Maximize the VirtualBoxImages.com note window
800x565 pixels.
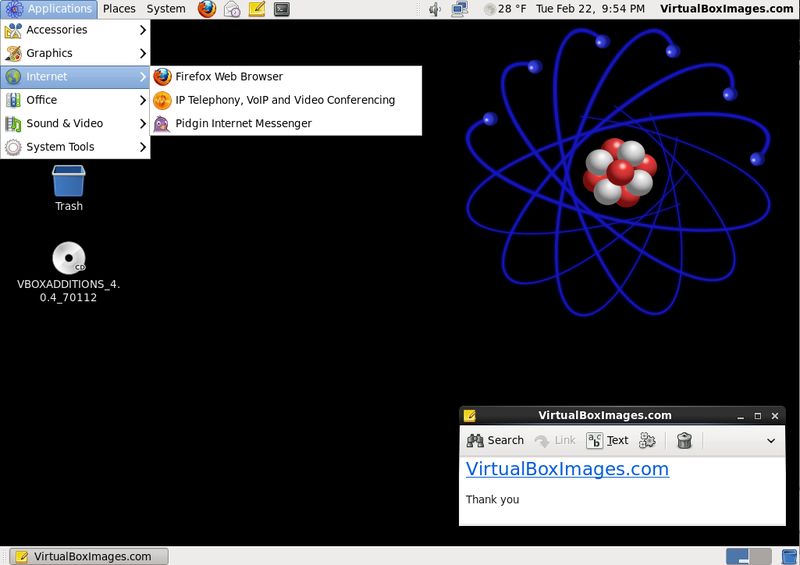tap(758, 416)
